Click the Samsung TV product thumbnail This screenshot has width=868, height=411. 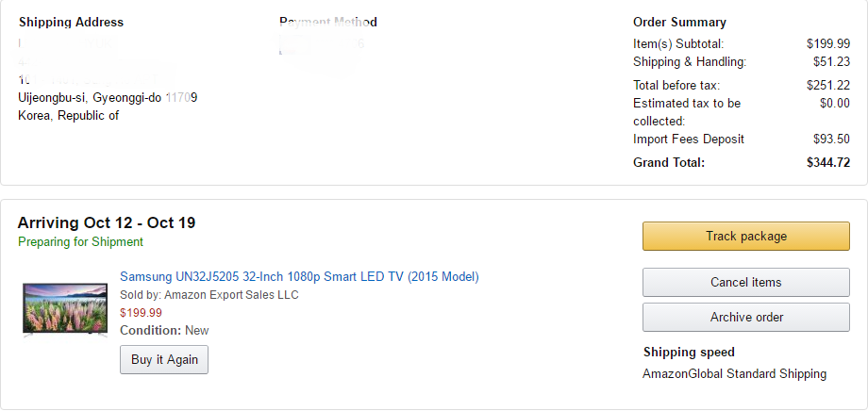(65, 308)
